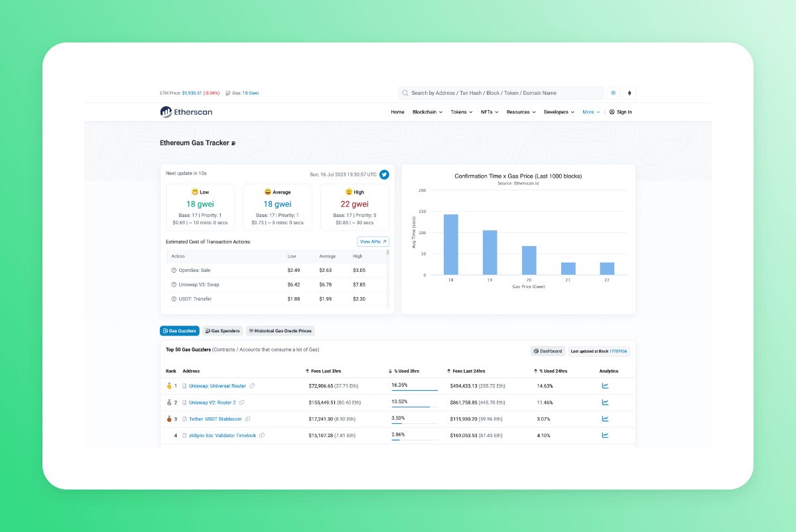Toggle the light/dark theme sun icon
This screenshot has width=796, height=532.
[613, 93]
